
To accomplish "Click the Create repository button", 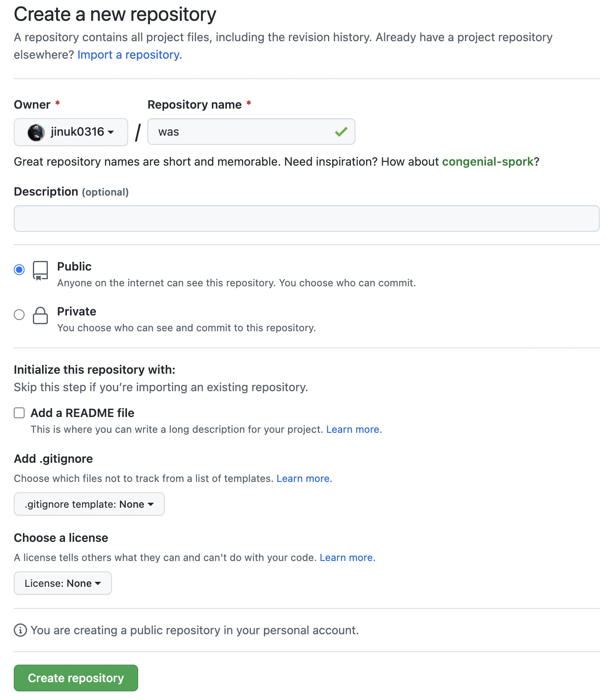I will pyautogui.click(x=76, y=678).
